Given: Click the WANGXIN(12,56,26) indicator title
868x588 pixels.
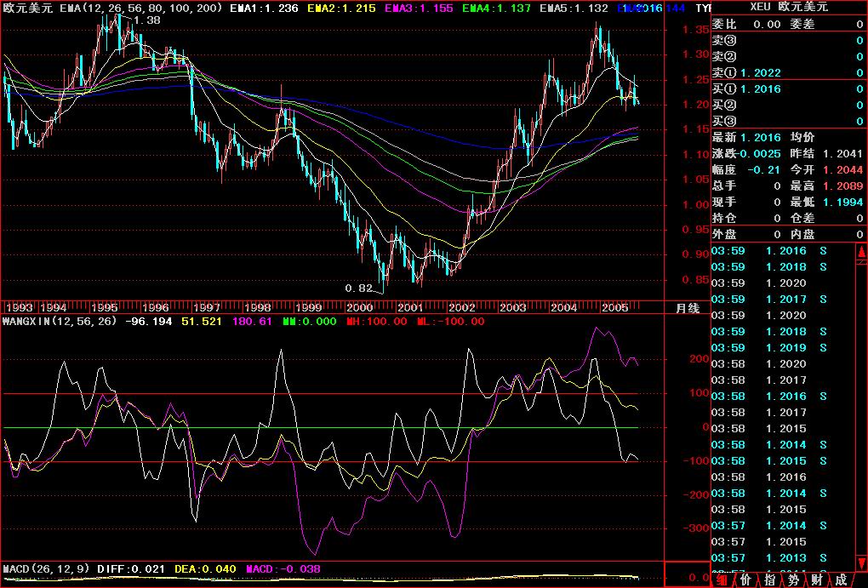Looking at the screenshot, I should point(60,321).
